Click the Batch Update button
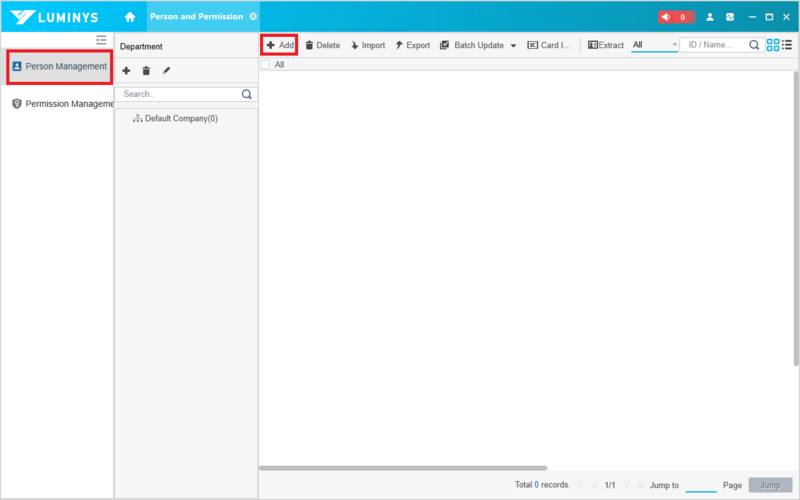Viewport: 800px width, 500px height. pos(472,45)
